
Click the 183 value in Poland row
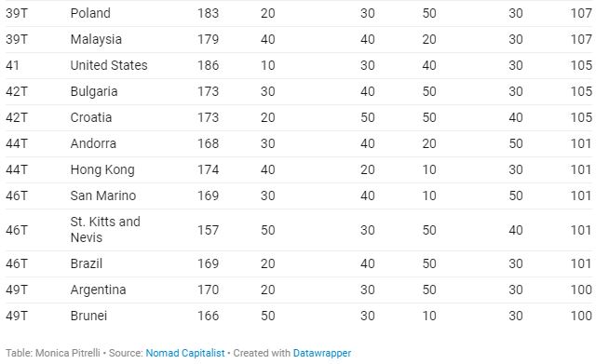(209, 13)
